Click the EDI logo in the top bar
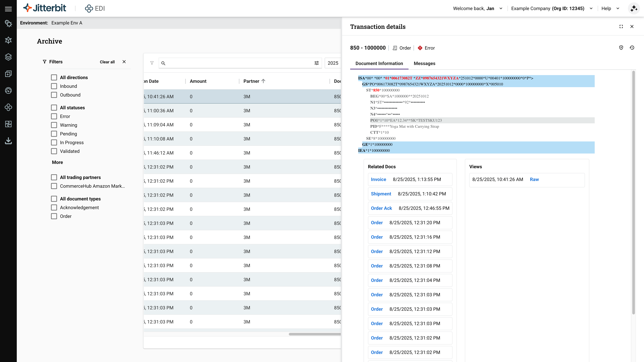The height and width of the screenshot is (362, 644). click(x=95, y=8)
